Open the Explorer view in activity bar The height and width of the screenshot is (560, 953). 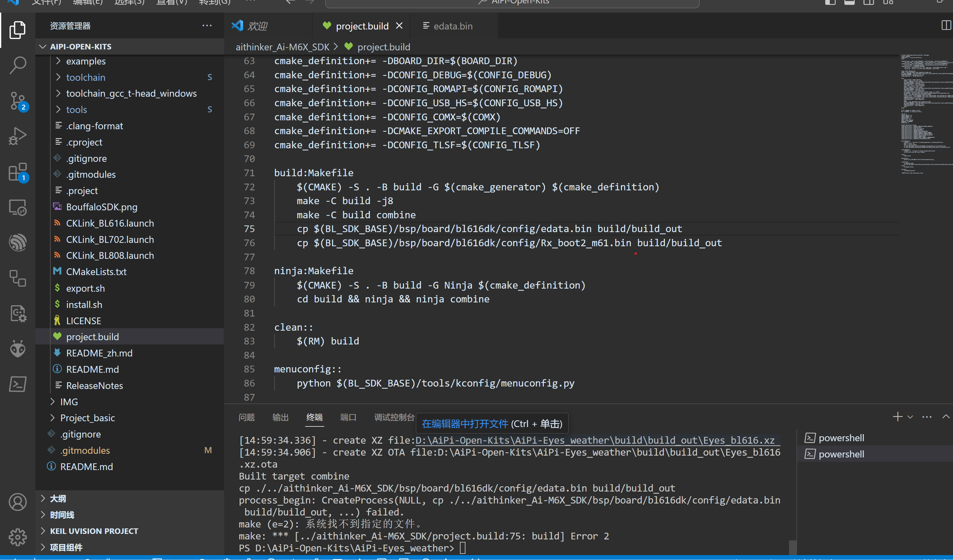18,30
